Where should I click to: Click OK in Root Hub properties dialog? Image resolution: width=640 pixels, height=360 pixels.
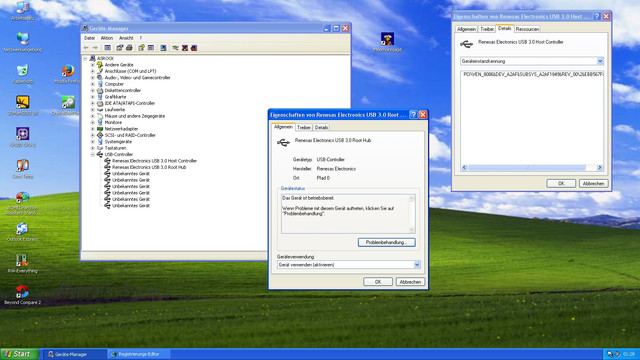click(378, 282)
